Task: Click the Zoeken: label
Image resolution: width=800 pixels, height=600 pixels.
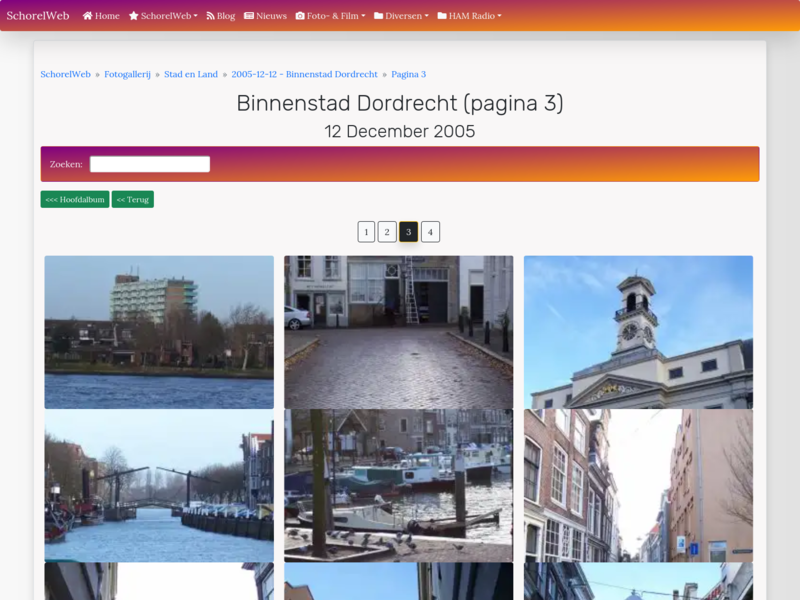Action: tap(66, 164)
